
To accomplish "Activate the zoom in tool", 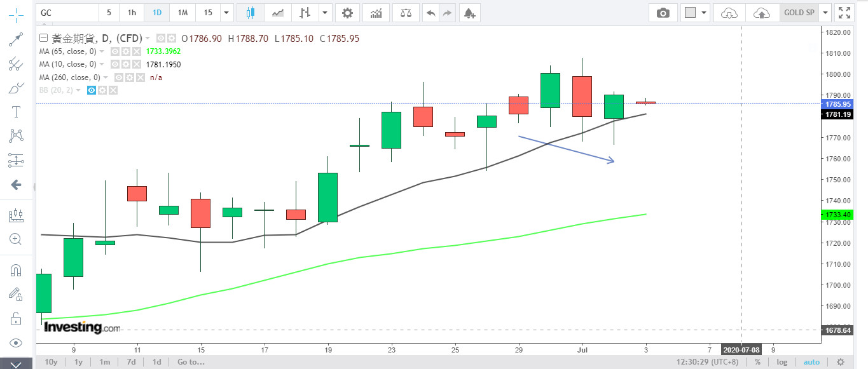I will (x=16, y=239).
